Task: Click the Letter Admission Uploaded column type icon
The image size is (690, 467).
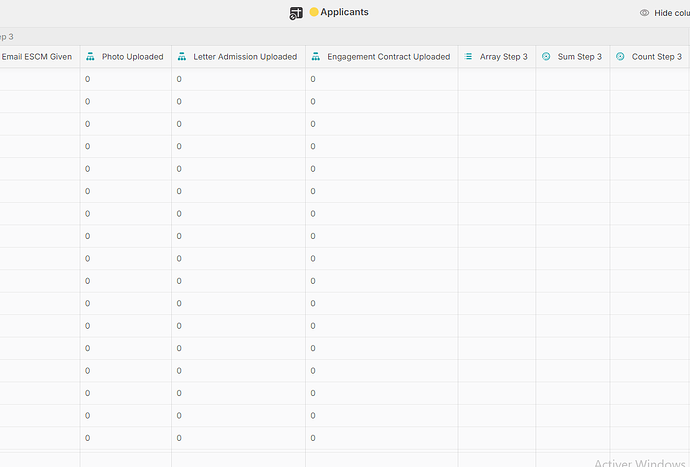Action: point(182,56)
